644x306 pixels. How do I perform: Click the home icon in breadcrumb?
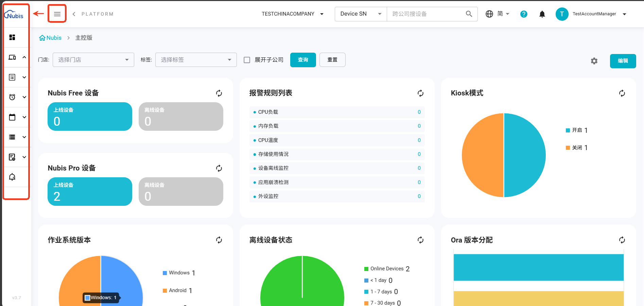coord(42,38)
